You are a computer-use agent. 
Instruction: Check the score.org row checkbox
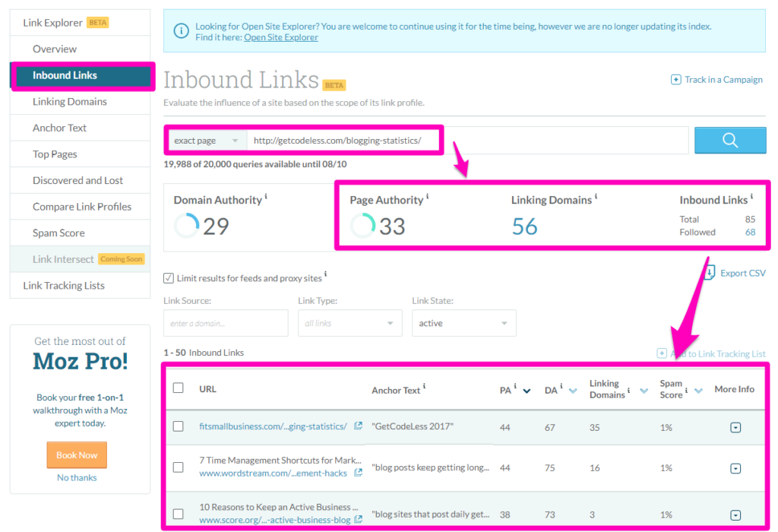[x=178, y=514]
